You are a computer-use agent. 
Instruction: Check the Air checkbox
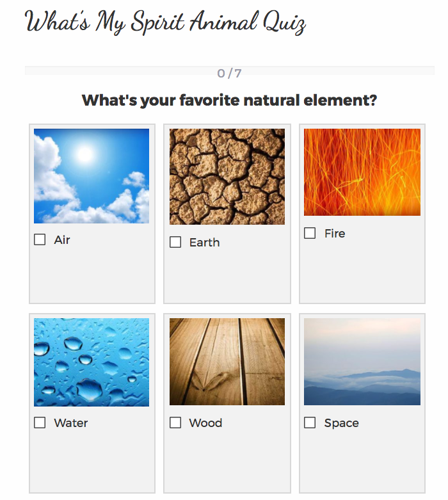click(x=40, y=240)
